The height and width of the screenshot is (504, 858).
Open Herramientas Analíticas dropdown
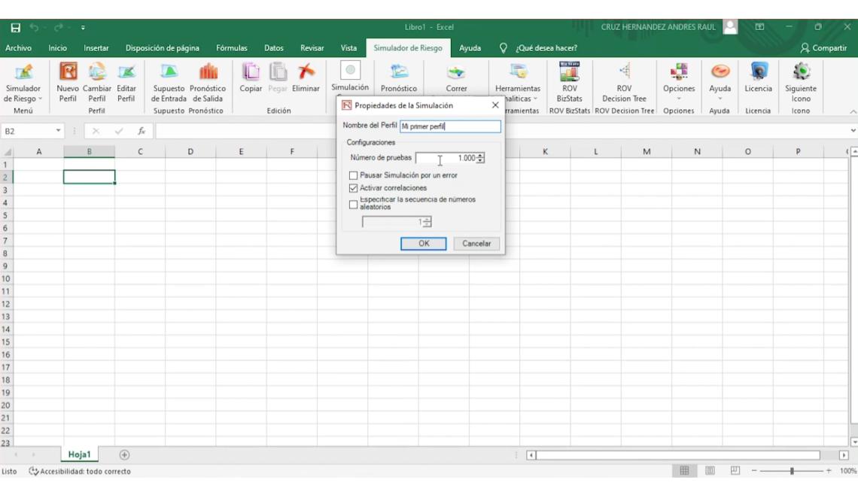pos(518,93)
